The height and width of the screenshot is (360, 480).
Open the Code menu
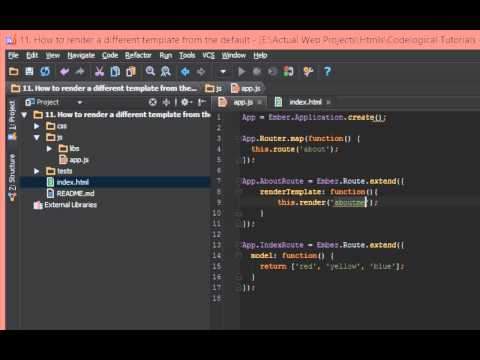[110, 55]
